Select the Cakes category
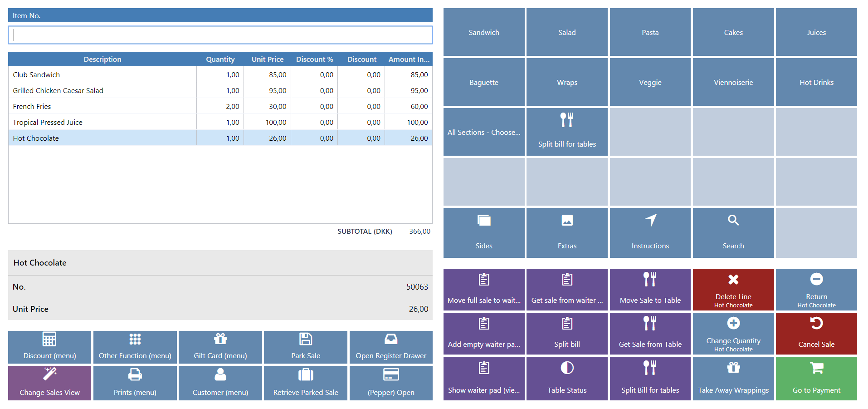 coord(733,32)
